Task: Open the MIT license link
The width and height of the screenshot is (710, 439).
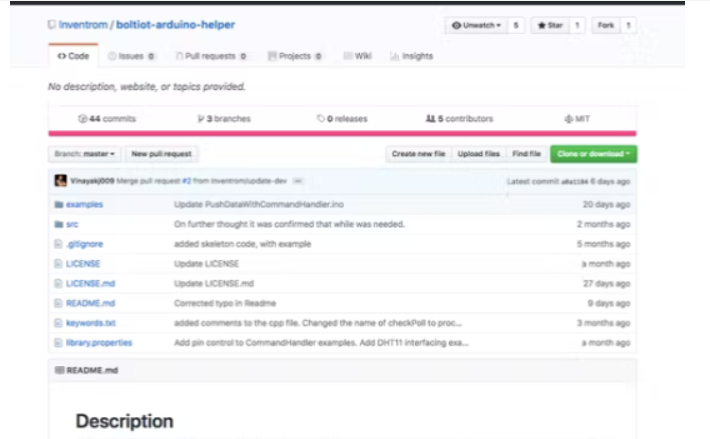Action: coord(577,119)
